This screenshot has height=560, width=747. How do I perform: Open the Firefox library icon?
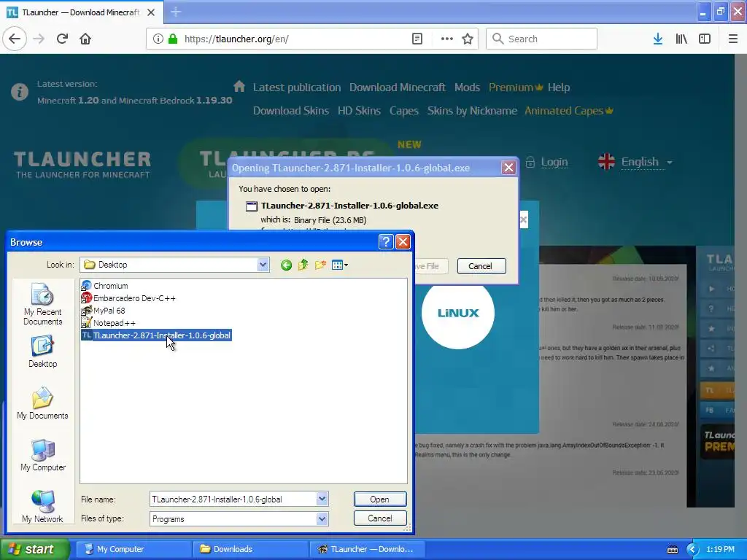681,39
